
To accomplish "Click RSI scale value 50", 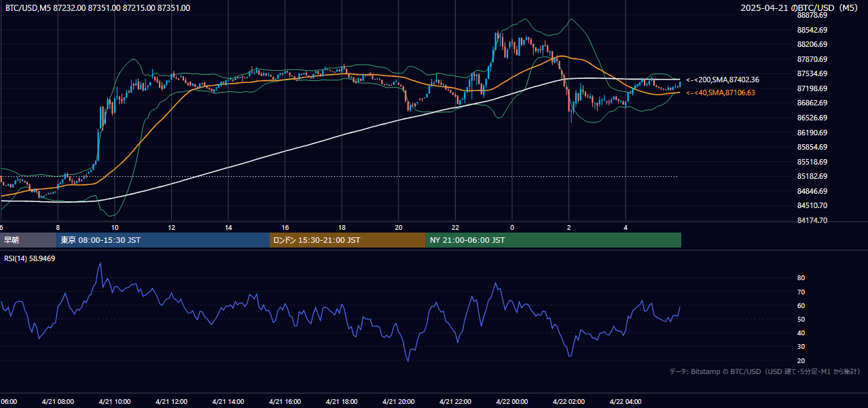I will [x=801, y=319].
